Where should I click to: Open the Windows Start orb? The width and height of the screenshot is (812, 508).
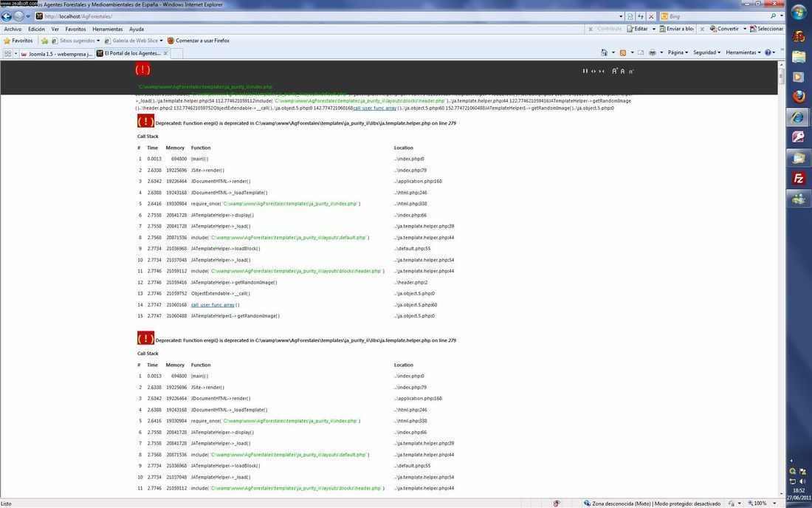(799, 13)
